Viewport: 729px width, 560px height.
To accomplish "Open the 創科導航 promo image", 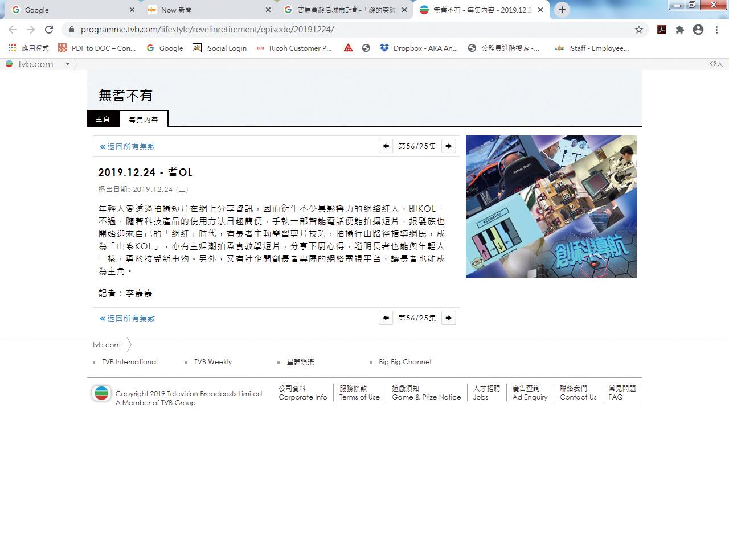I will tap(551, 207).
